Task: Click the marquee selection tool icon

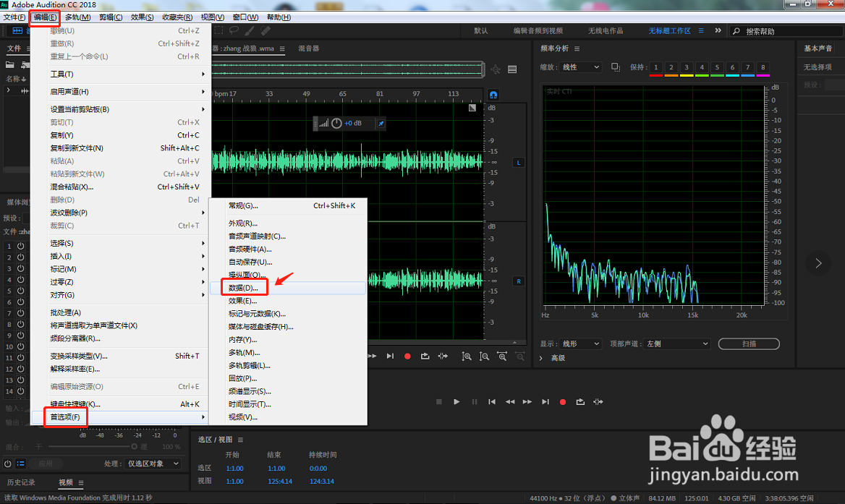Action: click(x=218, y=30)
